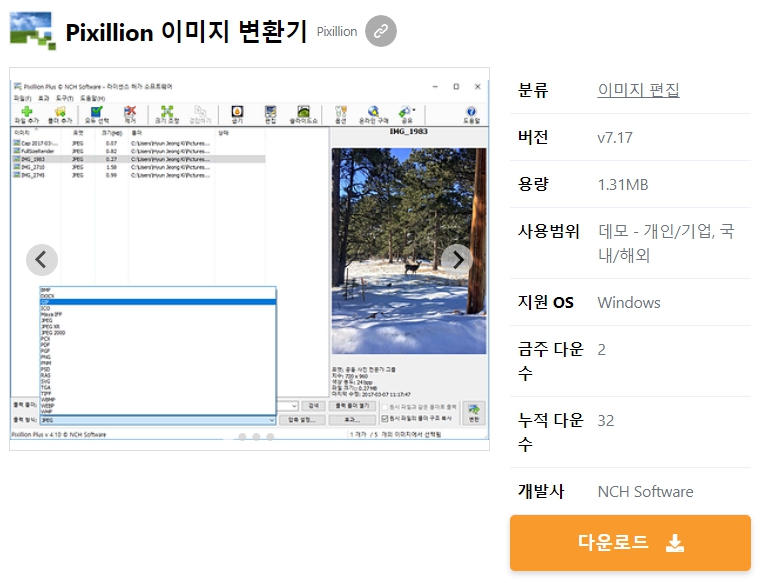Click the Pixillion logo icon in the header

(33, 31)
